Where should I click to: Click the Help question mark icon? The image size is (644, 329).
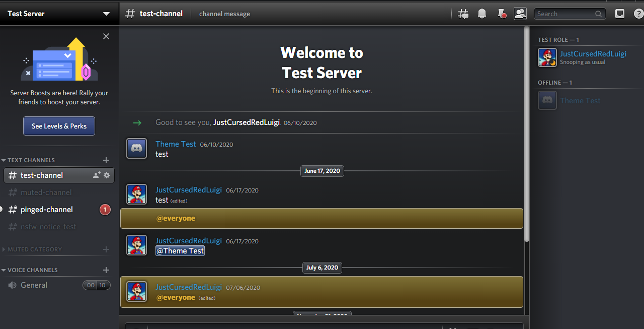point(638,14)
